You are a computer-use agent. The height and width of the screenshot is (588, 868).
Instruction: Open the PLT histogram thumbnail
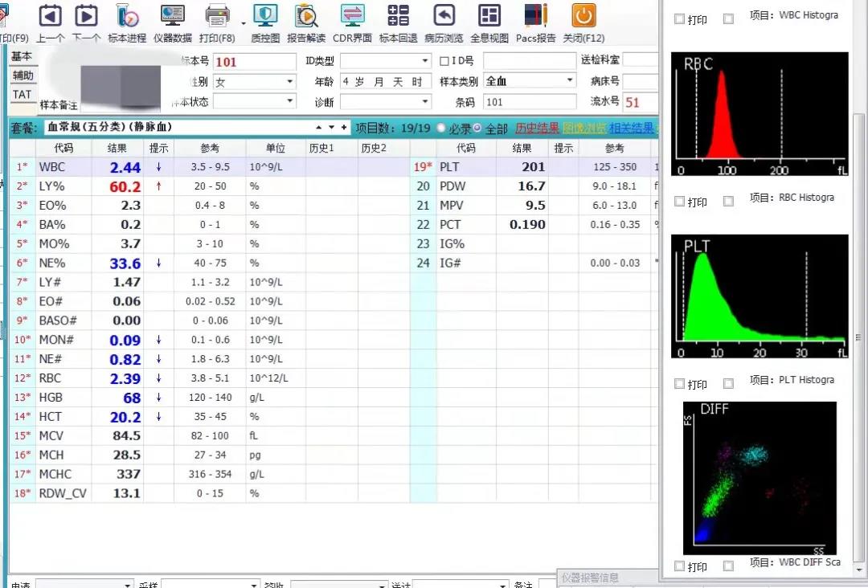(759, 296)
